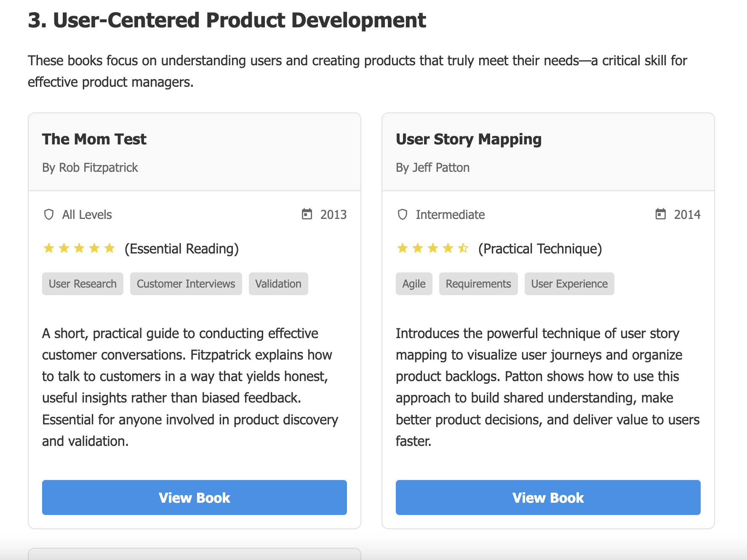Click the shield icon beside All Levels
Viewport: 747px width, 560px height.
coord(49,215)
